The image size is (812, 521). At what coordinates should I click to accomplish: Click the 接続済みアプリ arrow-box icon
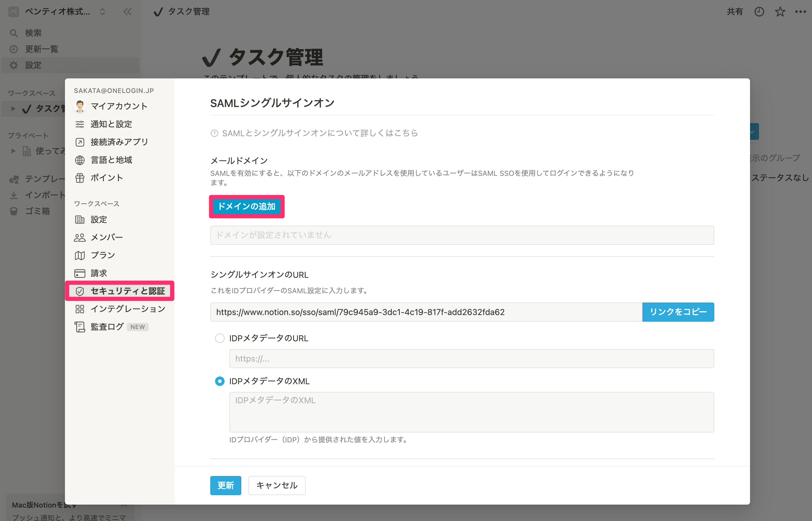pyautogui.click(x=80, y=142)
